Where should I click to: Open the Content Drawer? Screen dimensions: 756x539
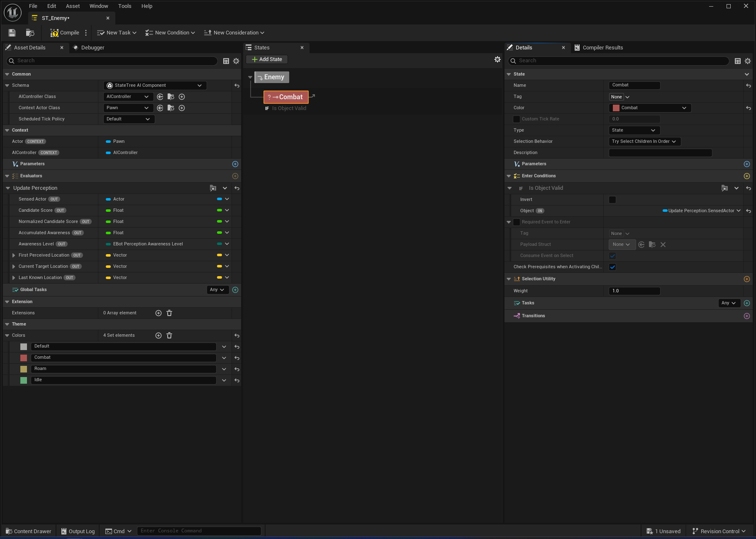tap(29, 531)
